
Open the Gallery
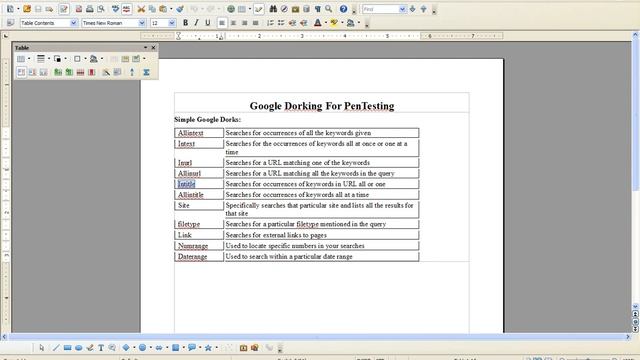point(296,9)
